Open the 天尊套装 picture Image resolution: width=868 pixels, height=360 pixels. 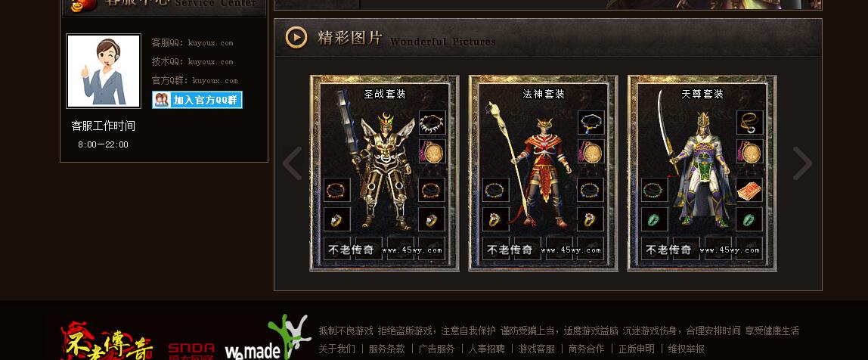pos(702,172)
